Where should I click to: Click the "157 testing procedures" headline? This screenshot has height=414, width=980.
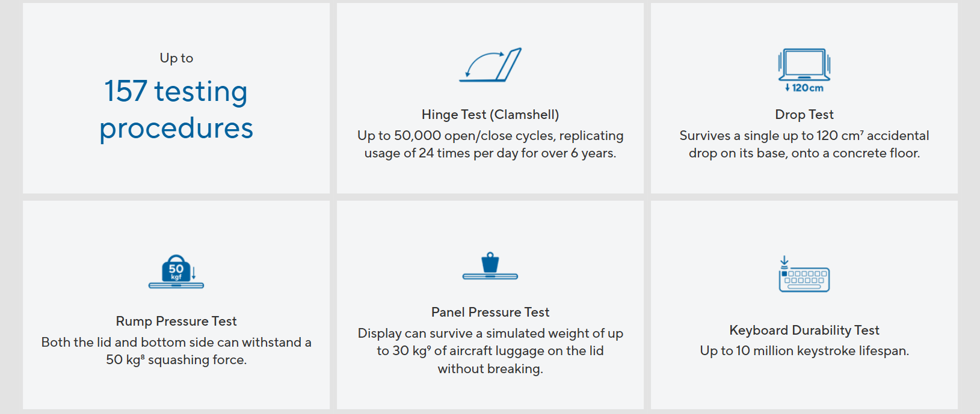click(x=176, y=109)
